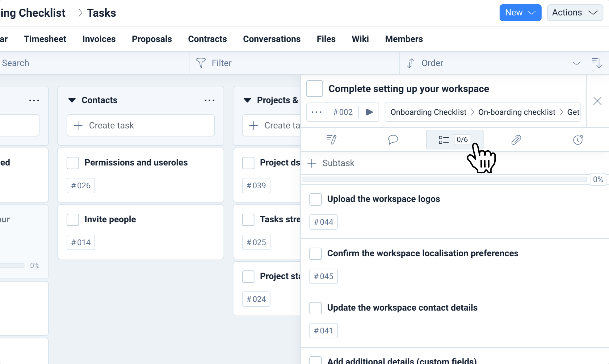Tick the Permissions and useroles checkbox
Image resolution: width=609 pixels, height=364 pixels.
(73, 163)
